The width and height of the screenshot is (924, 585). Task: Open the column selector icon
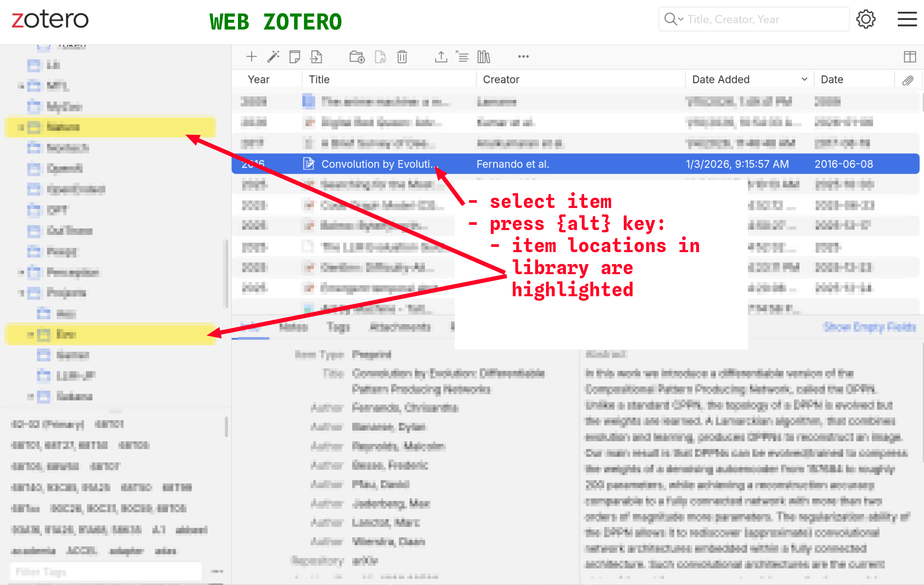click(909, 57)
